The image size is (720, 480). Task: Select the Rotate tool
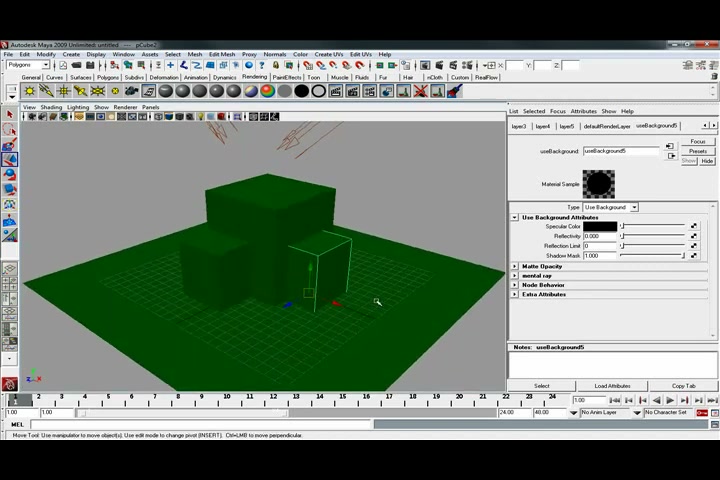pyautogui.click(x=10, y=175)
